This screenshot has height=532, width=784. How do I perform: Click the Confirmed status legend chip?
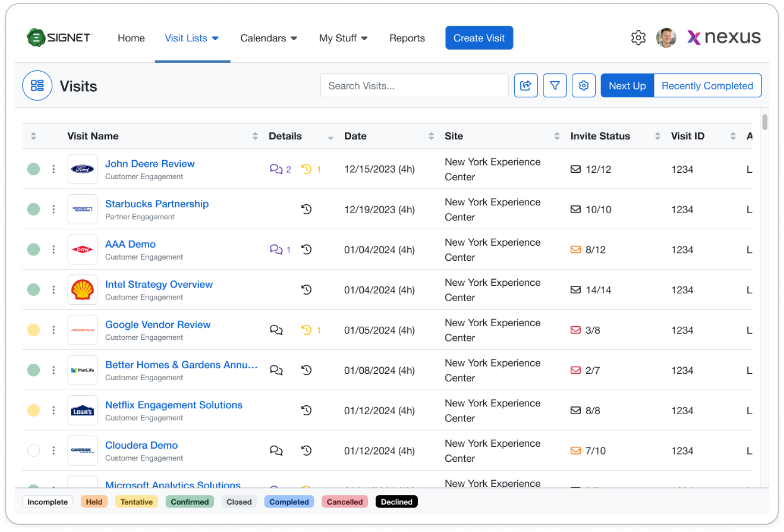(190, 502)
